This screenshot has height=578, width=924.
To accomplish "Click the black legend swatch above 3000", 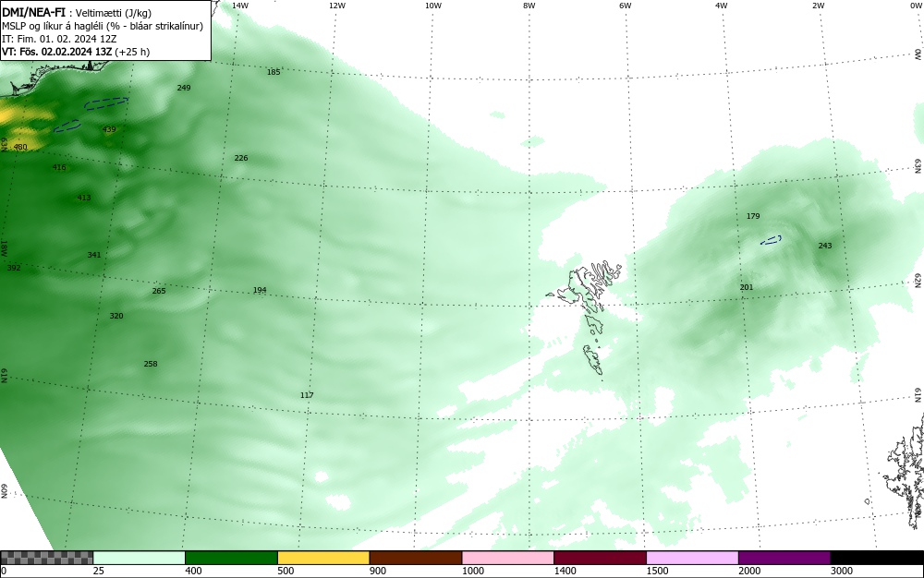I will point(877,558).
